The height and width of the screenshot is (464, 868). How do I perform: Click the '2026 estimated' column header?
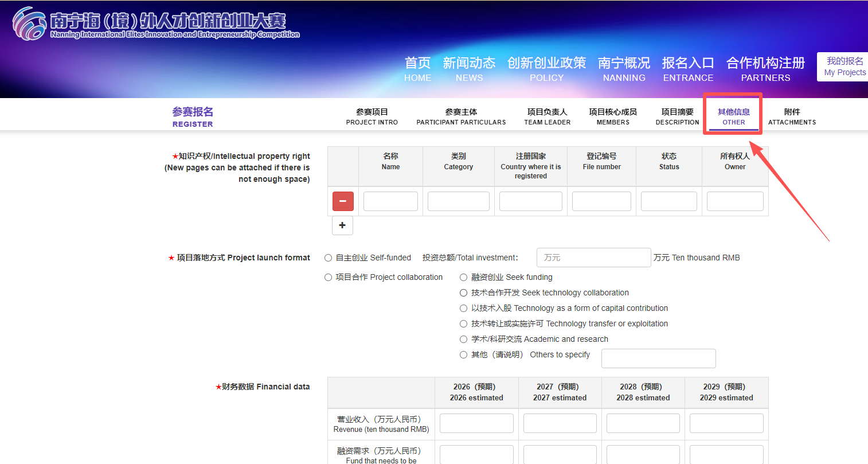[476, 392]
